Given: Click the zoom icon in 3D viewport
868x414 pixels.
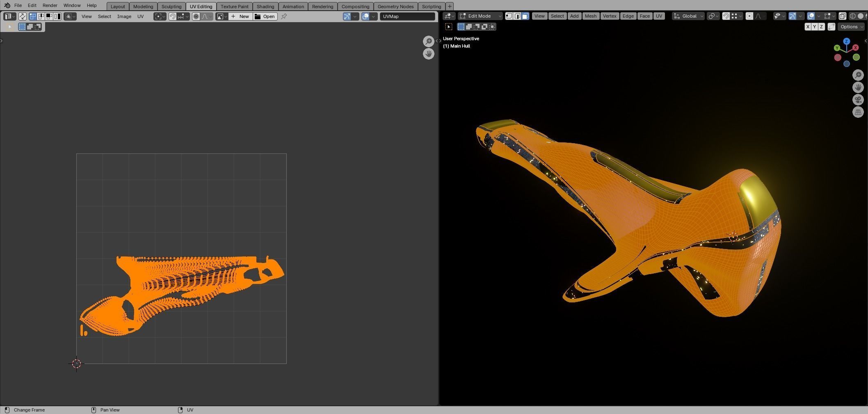Looking at the screenshot, I should coord(858,75).
